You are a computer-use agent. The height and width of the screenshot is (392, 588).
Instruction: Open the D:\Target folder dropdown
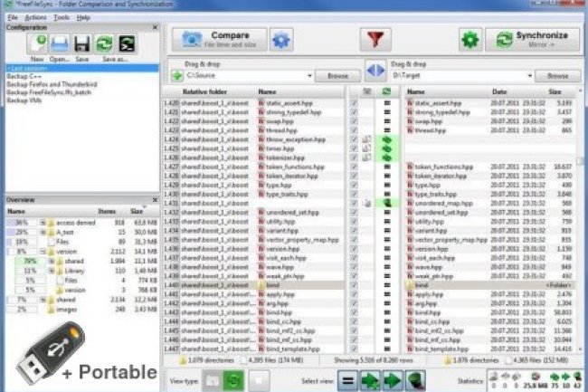point(529,76)
